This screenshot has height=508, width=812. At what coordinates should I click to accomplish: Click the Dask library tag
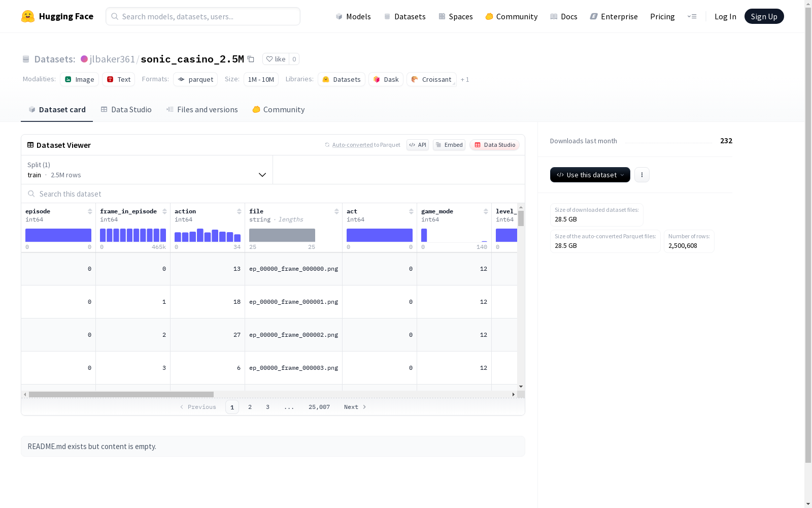386,79
